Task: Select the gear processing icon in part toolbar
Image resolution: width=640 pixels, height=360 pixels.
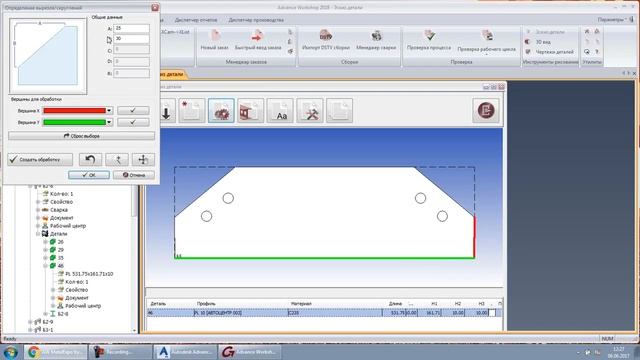Action: [x=221, y=111]
